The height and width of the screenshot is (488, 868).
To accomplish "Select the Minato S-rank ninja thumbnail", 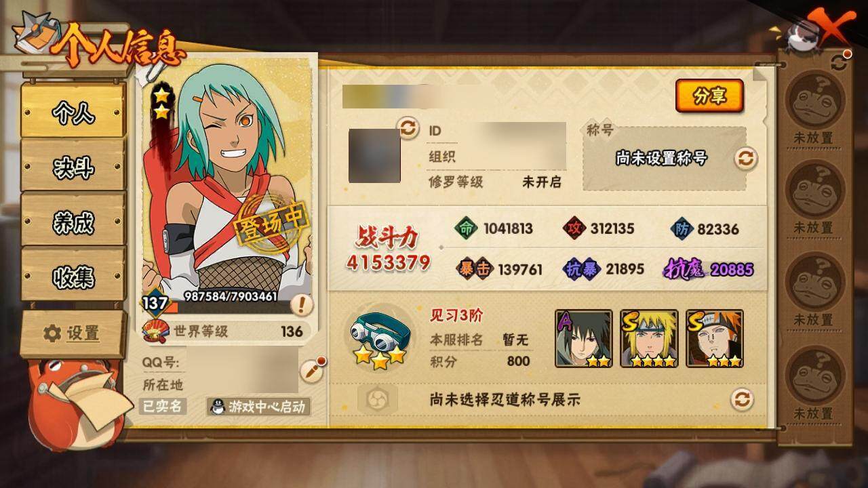I will pyautogui.click(x=649, y=339).
